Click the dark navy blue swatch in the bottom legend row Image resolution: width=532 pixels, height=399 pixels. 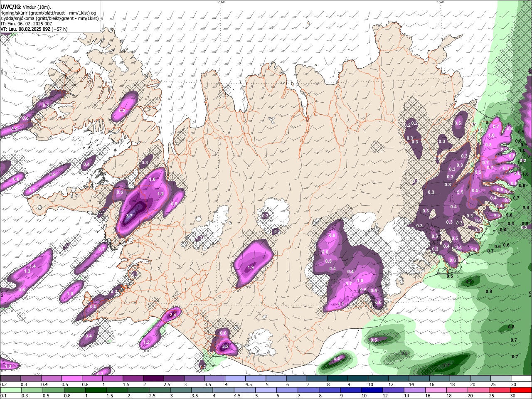pyautogui.click(x=371, y=390)
